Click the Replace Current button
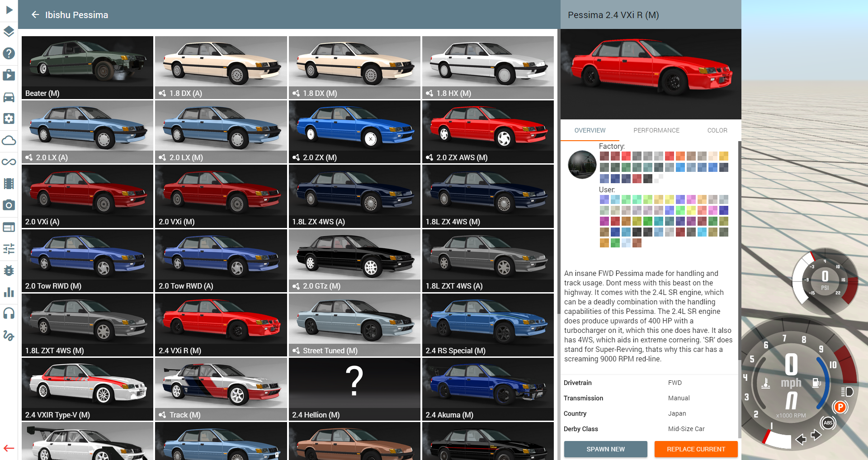868x460 pixels. [x=696, y=449]
